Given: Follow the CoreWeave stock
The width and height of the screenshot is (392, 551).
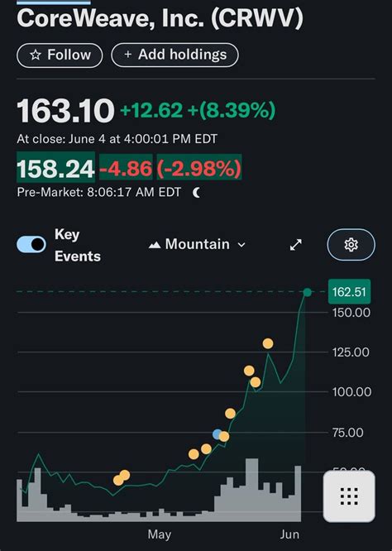Looking at the screenshot, I should point(60,55).
